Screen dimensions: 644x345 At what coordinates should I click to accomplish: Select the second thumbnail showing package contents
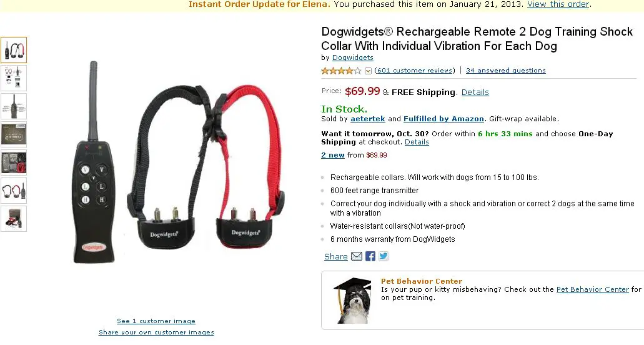click(x=14, y=78)
